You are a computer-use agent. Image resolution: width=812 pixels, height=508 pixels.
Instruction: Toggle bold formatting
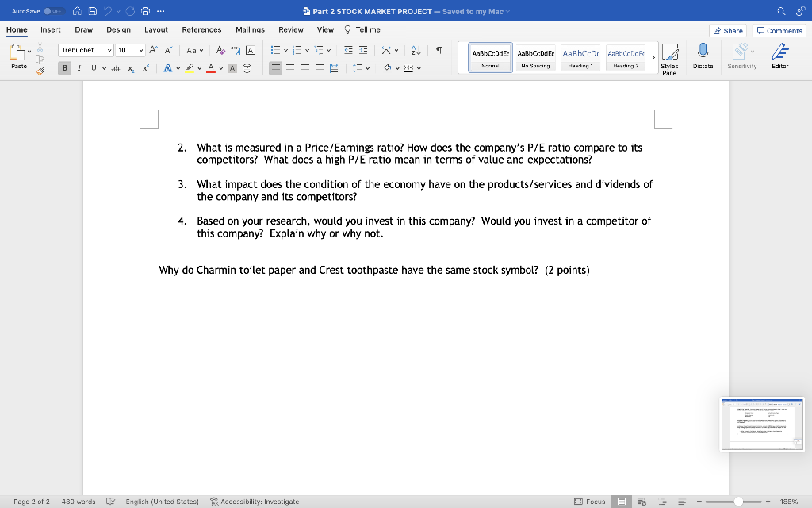tap(65, 67)
